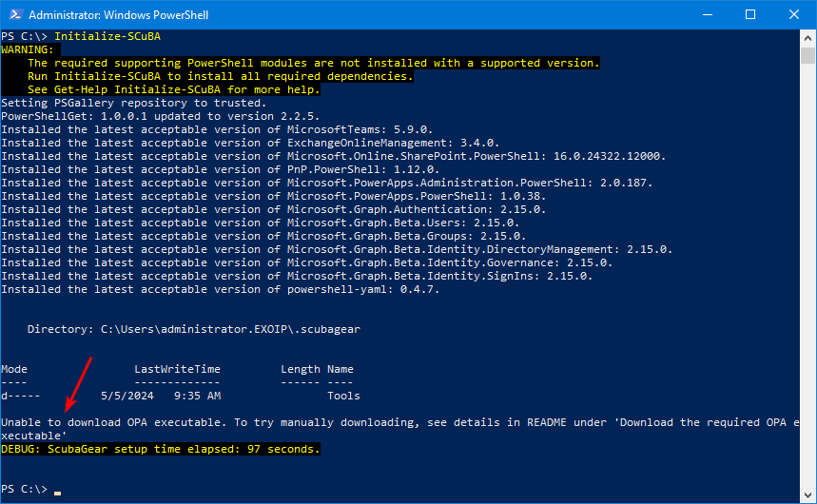Click the 'Tools' directory name
This screenshot has width=817, height=504.
[343, 395]
